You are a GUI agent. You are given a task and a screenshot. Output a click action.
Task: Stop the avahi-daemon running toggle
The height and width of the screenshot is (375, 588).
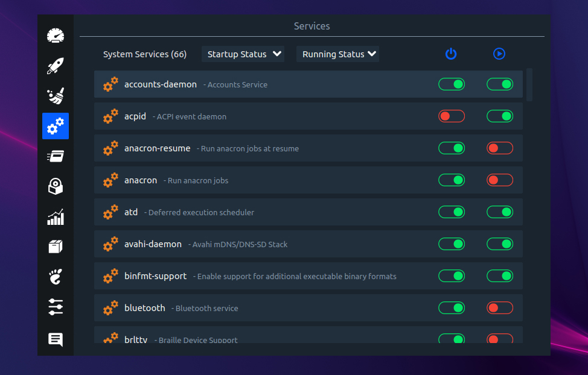pyautogui.click(x=499, y=244)
